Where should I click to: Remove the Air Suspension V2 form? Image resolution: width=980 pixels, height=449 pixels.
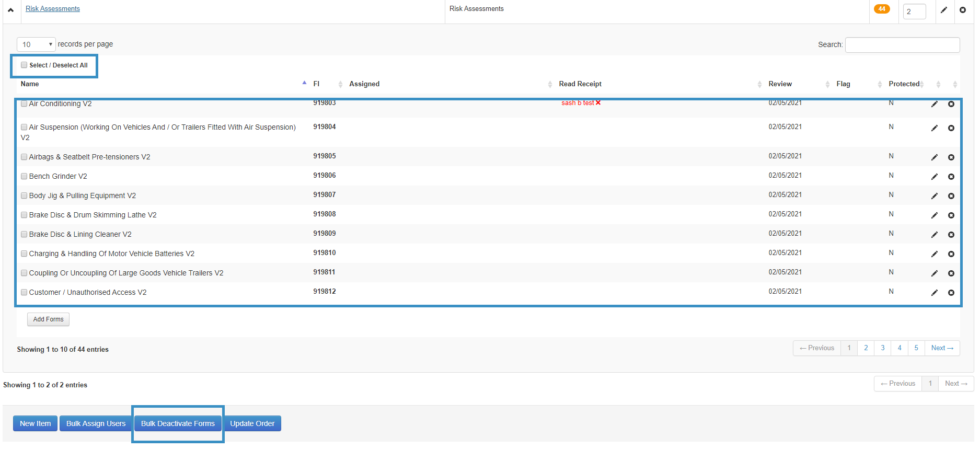click(x=951, y=128)
